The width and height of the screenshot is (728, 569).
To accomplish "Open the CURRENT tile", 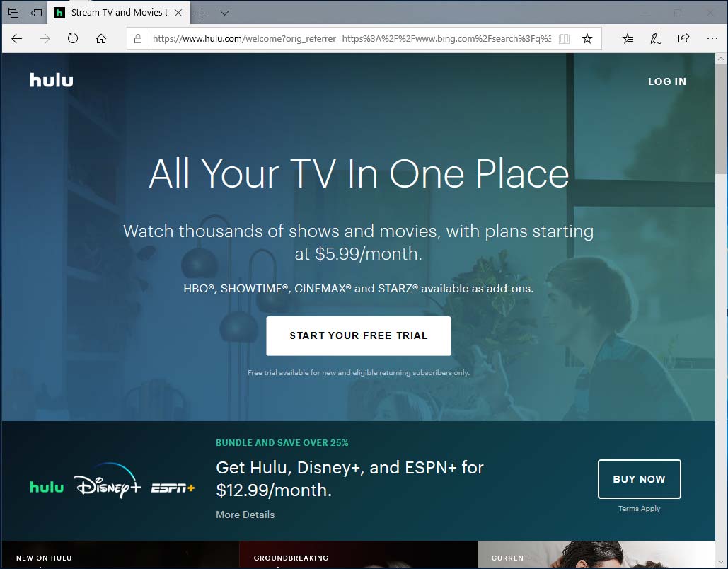I will (x=596, y=555).
